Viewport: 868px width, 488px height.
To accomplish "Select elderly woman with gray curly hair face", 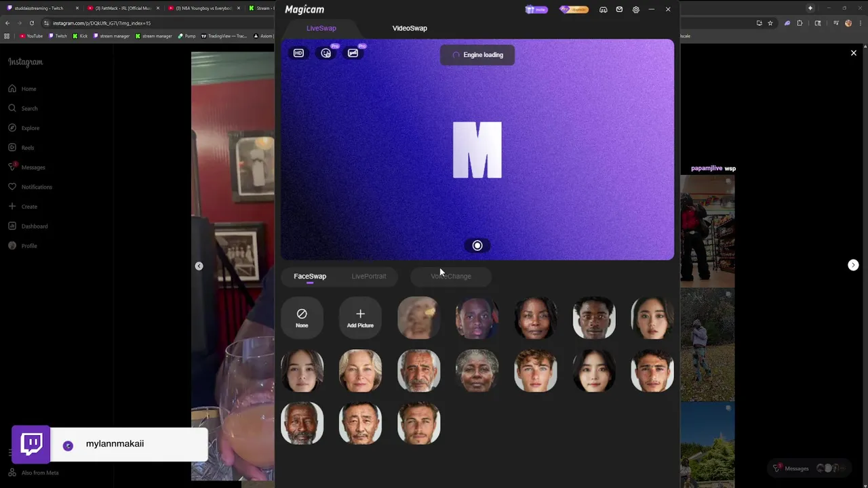I will point(477,370).
